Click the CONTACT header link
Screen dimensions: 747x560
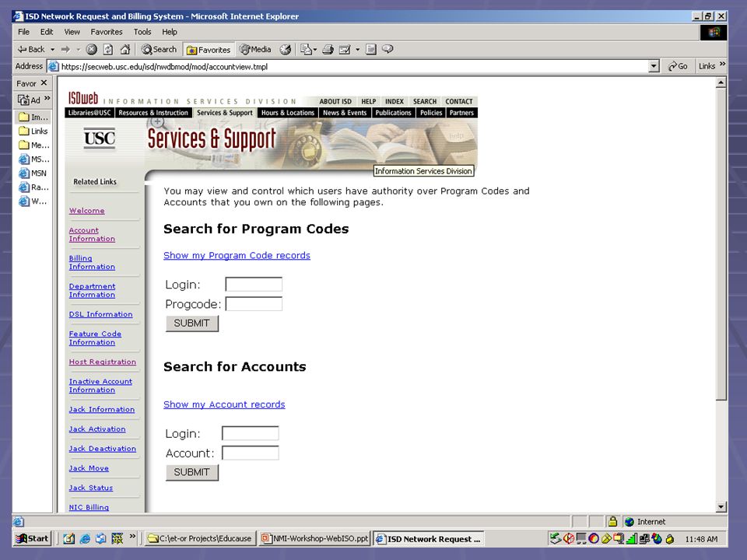459,101
